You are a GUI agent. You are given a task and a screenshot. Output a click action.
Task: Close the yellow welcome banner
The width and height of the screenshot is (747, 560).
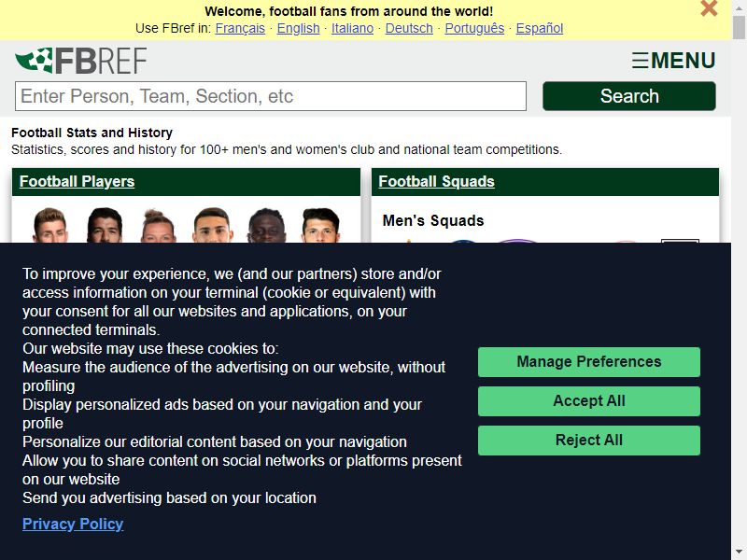pos(709,8)
